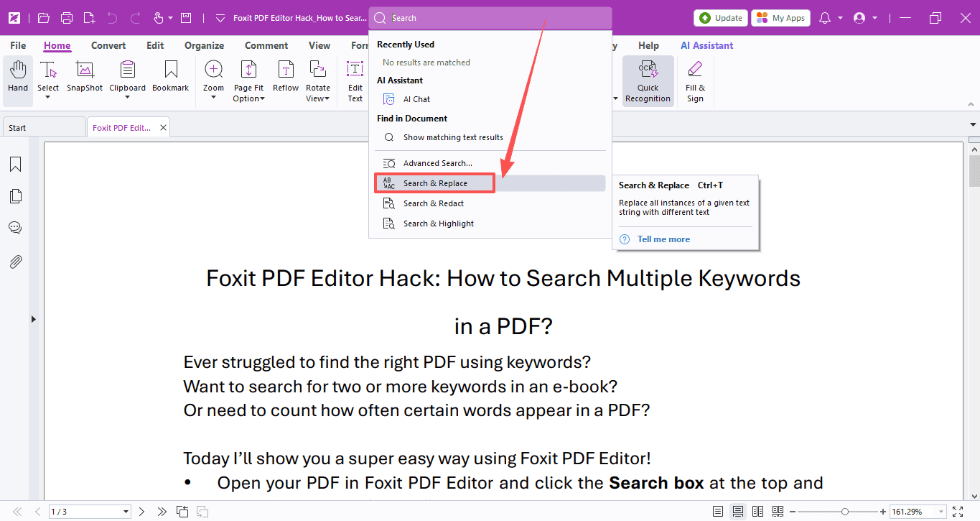Switch to the Organize tab
Image resolution: width=980 pixels, height=521 pixels.
click(x=204, y=45)
